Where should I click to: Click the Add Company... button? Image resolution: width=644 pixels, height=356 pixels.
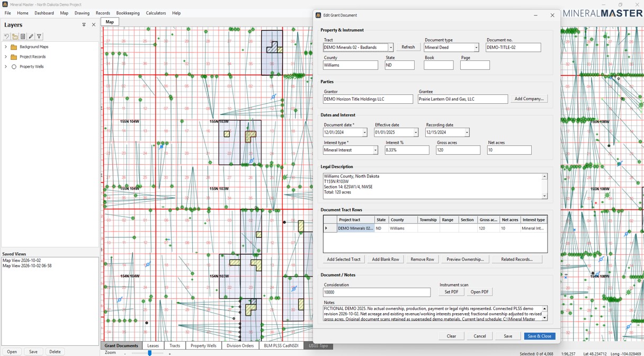(x=529, y=99)
